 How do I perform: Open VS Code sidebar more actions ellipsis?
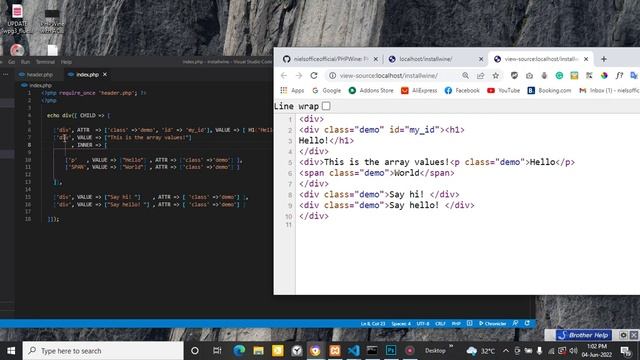pyautogui.click(x=6, y=75)
